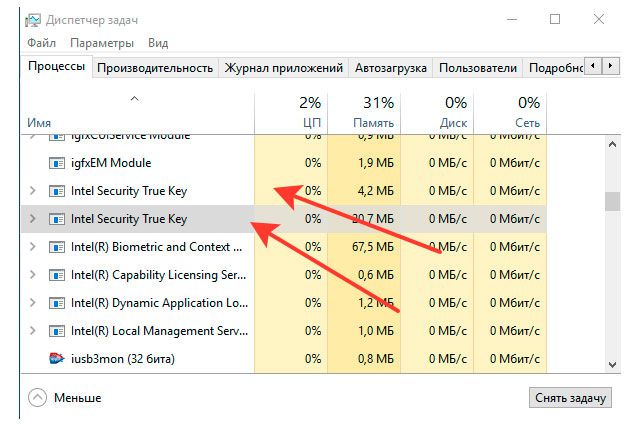637x425 pixels.
Task: Click the igfxEM Module process icon
Action: pos(57,163)
